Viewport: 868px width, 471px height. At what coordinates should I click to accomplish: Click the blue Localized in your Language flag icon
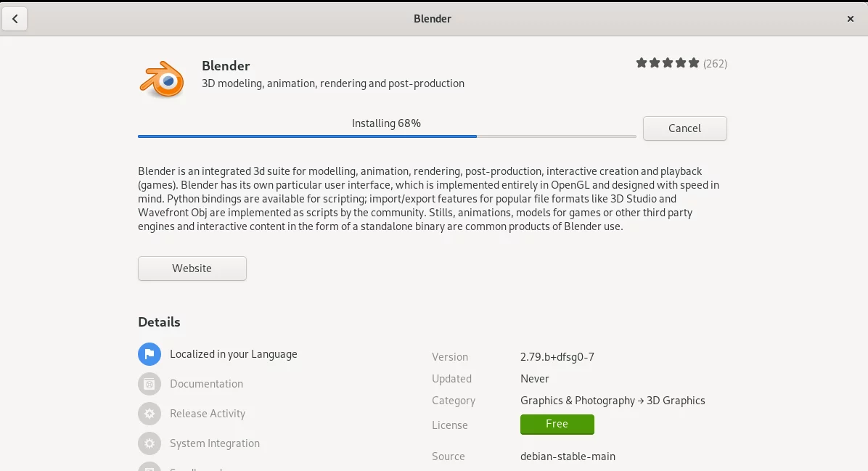point(150,354)
